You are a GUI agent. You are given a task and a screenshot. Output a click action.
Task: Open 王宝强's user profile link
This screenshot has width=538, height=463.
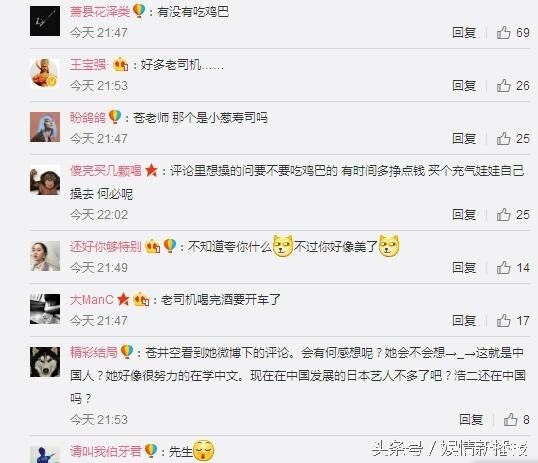[x=88, y=64]
